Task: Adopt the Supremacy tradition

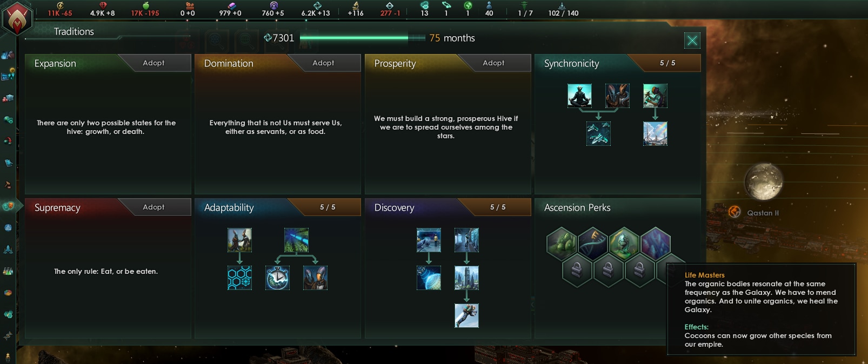Action: coord(154,207)
